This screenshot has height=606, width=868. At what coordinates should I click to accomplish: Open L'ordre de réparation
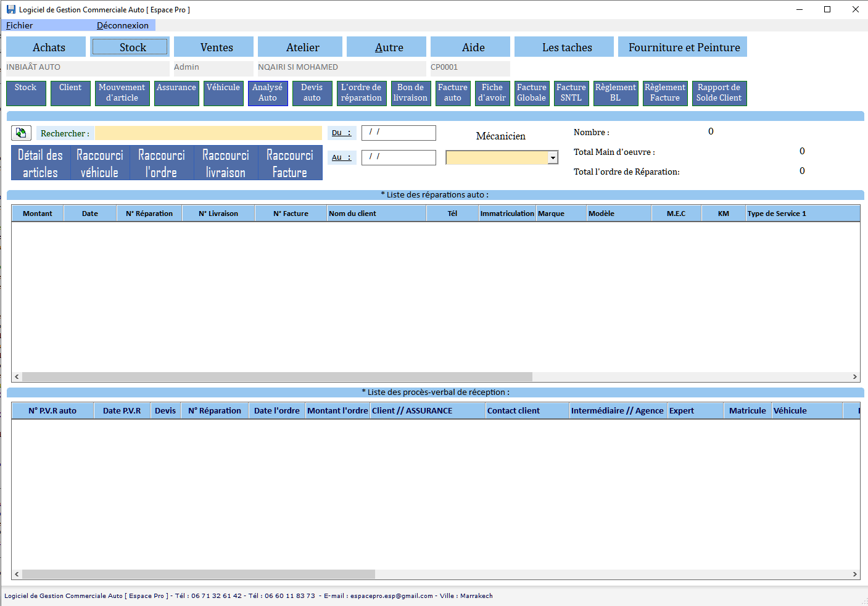(x=362, y=93)
